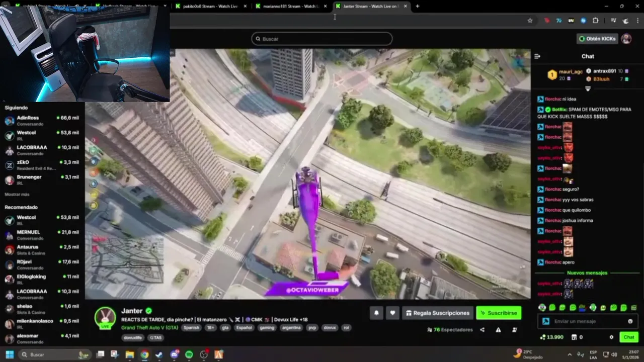Select the 18+ tag
Viewport: 644px width, 362px height.
tap(210, 327)
